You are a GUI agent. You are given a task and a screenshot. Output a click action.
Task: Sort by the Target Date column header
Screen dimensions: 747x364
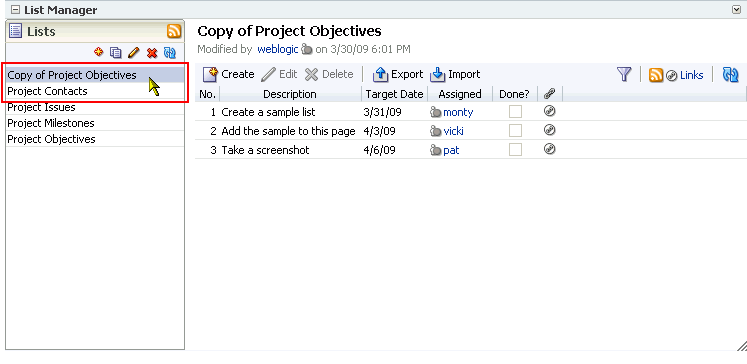pos(394,94)
